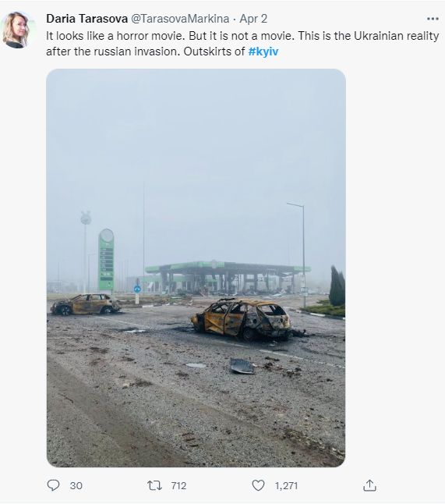Click the Daria Tarasova display name
The height and width of the screenshot is (504, 445).
87,19
